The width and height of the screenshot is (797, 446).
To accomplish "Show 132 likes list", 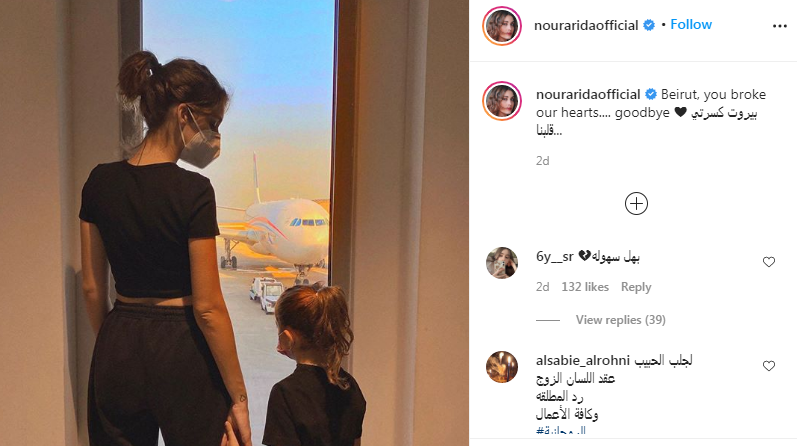I will tap(585, 287).
